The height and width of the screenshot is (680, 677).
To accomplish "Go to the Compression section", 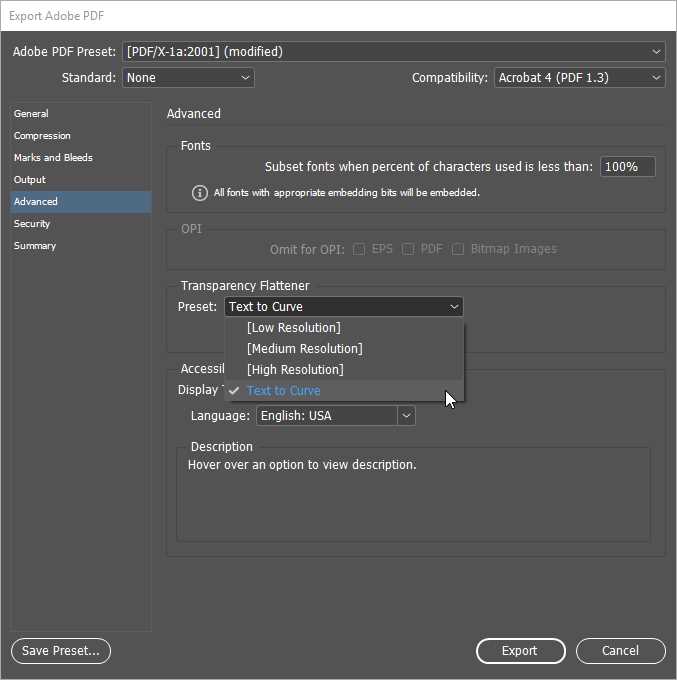I will (42, 136).
